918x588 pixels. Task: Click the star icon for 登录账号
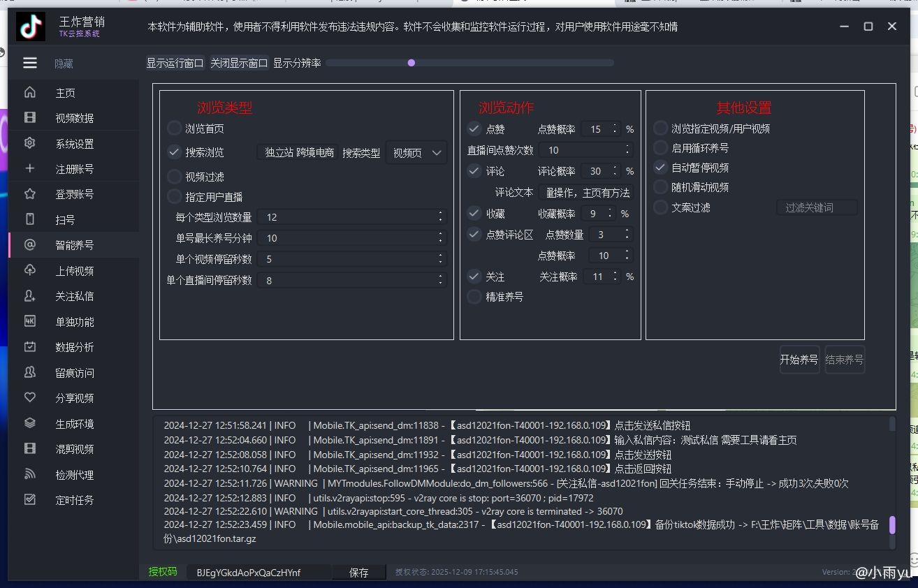click(30, 194)
